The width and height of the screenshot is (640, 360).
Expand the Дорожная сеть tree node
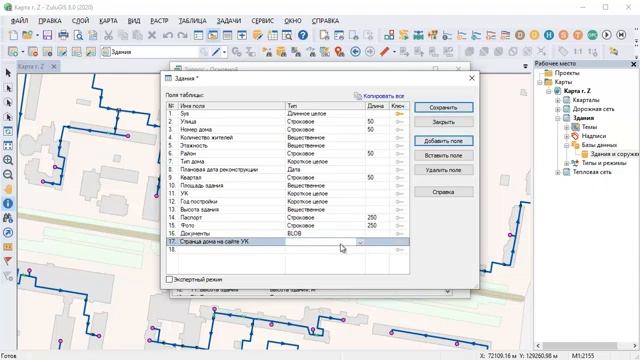558,109
